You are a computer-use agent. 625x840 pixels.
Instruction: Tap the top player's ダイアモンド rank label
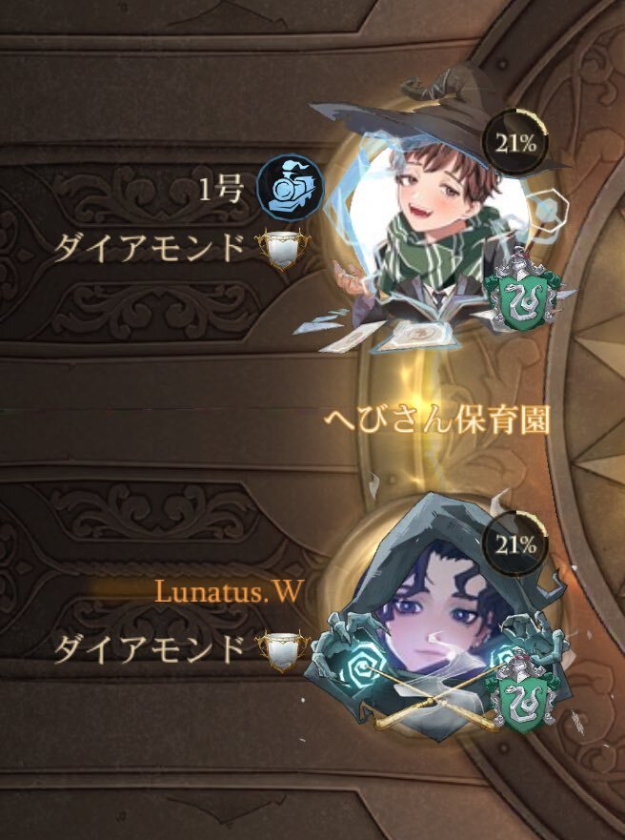point(150,249)
